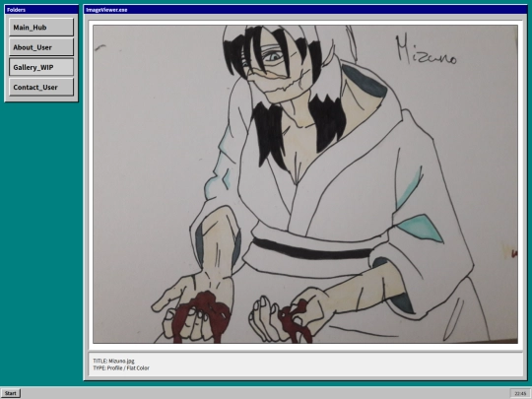The width and height of the screenshot is (532, 399).
Task: Select the TYPE: Profile / Flat Color line
Action: point(121,367)
